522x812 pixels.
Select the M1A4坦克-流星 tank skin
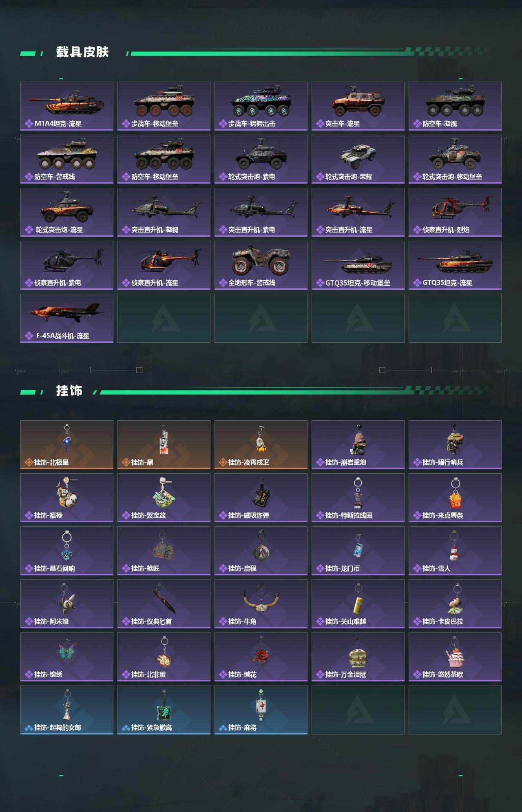point(67,106)
